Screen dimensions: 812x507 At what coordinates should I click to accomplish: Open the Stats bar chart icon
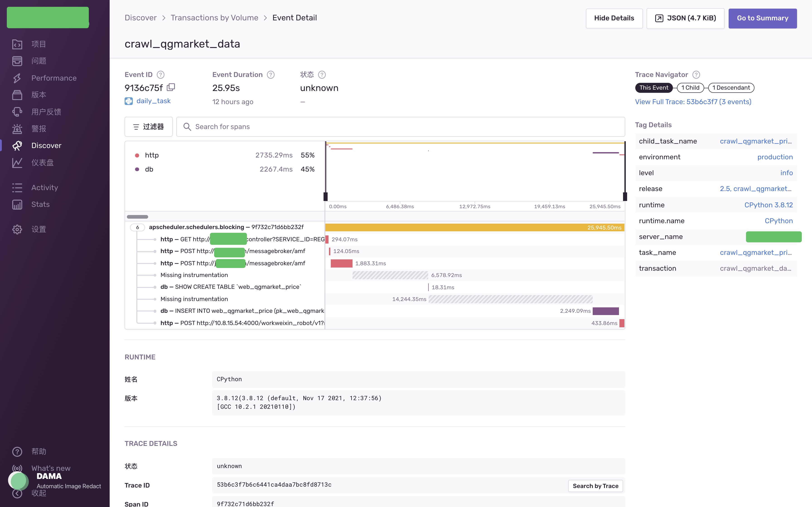(x=17, y=204)
